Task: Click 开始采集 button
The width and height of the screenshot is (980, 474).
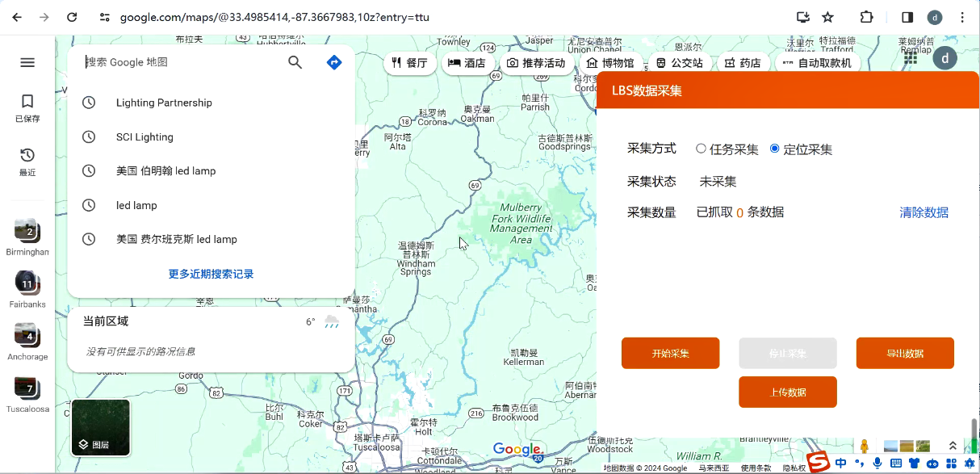Action: click(x=670, y=353)
